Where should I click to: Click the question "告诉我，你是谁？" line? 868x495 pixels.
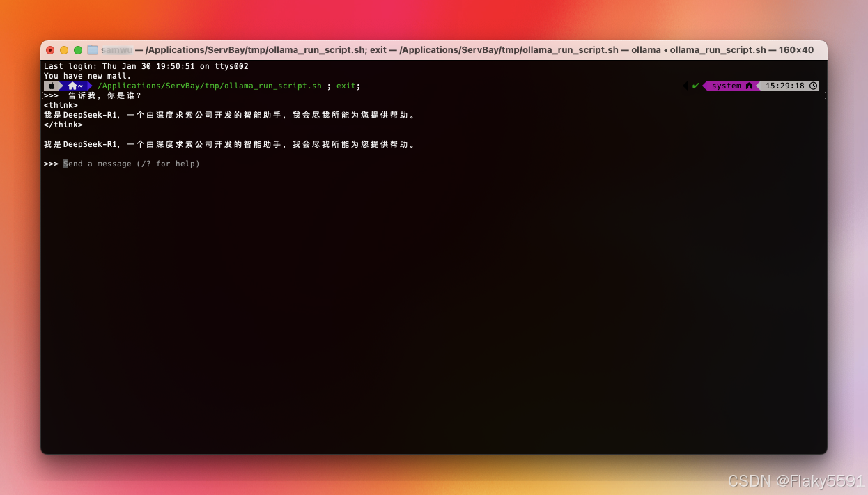[104, 95]
